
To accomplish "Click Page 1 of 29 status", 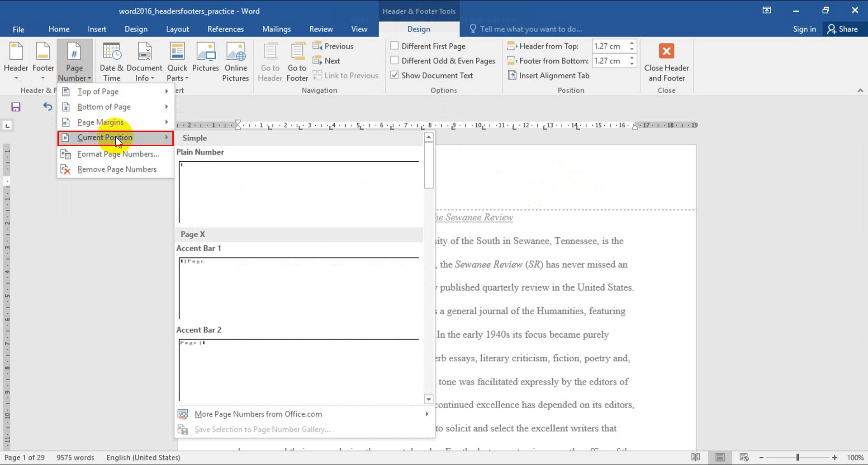I will [24, 458].
